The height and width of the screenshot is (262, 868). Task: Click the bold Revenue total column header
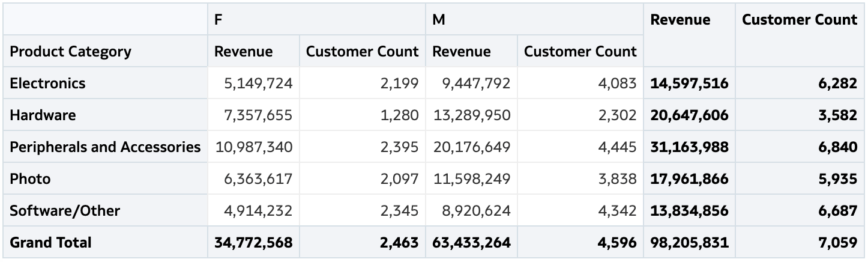coord(690,35)
